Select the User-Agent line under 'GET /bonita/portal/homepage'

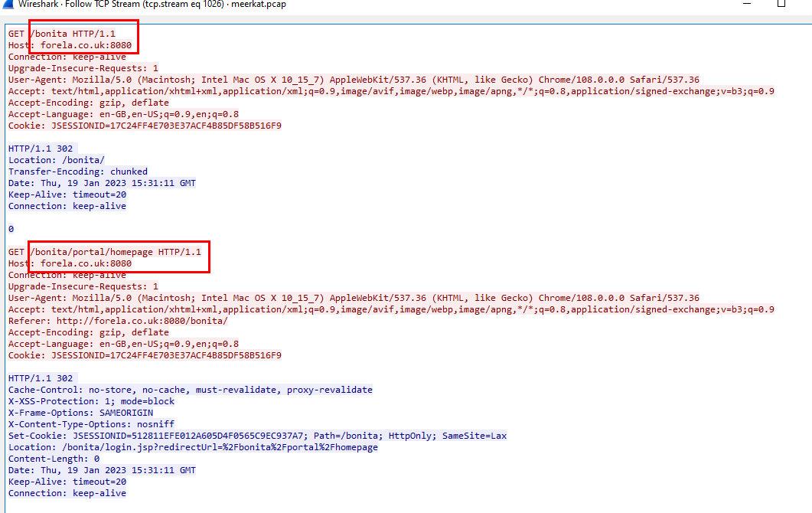point(354,297)
